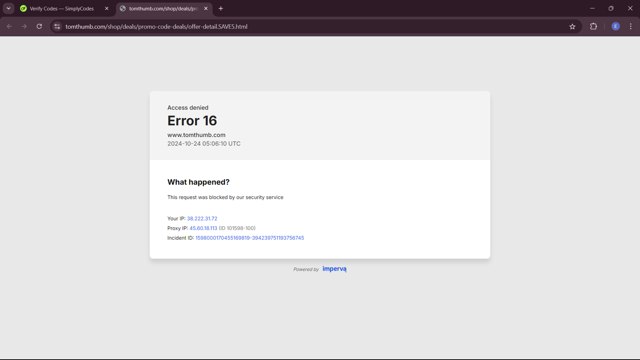
Task: Click the www.tomthumb.com domain text
Action: pyautogui.click(x=196, y=135)
